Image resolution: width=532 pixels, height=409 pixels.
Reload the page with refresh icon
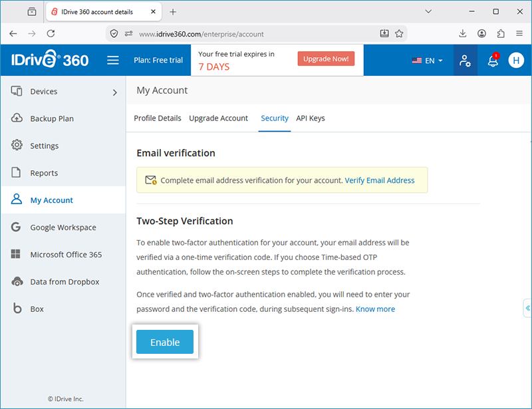point(51,34)
